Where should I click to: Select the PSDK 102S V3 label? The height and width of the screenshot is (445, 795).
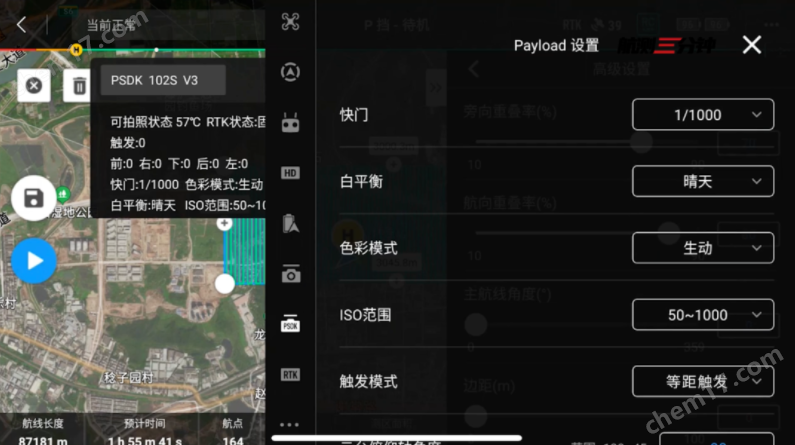tap(163, 80)
